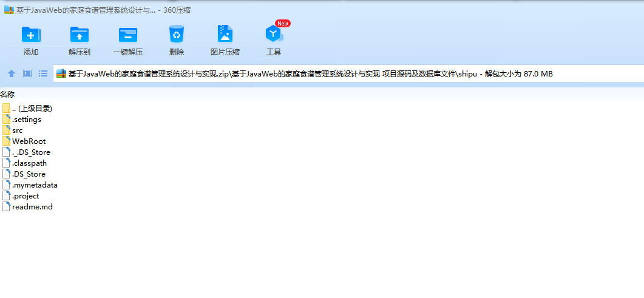Click the folder icon beside 上级目录

coord(6,109)
